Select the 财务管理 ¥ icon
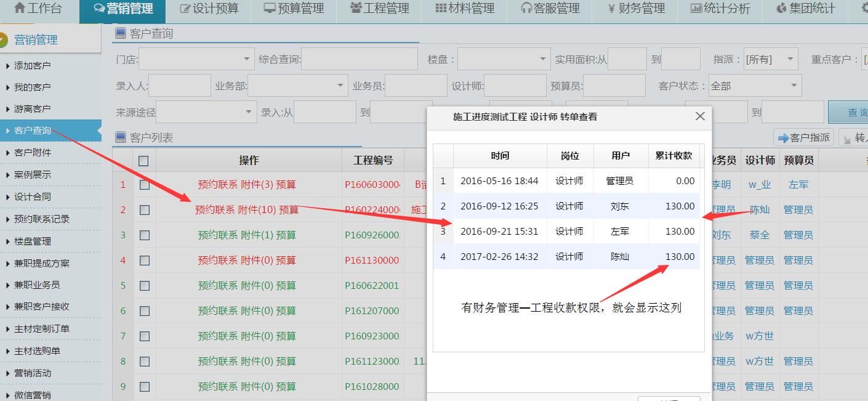 pos(611,9)
